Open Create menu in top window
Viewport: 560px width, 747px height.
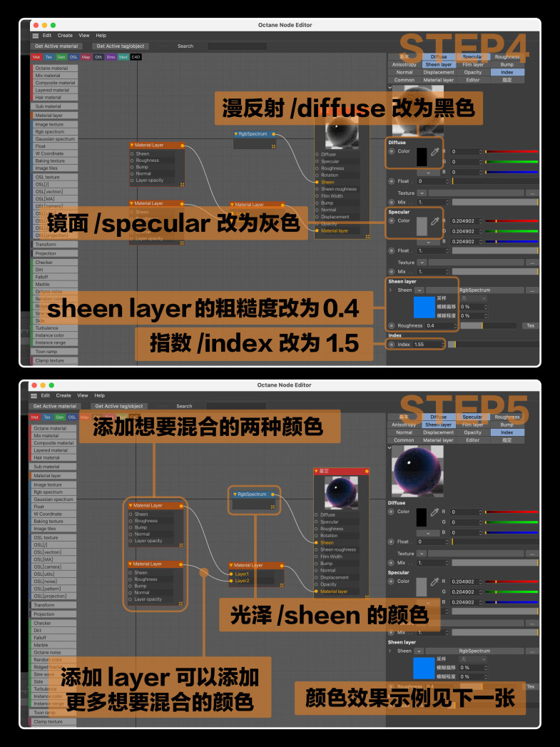65,35
